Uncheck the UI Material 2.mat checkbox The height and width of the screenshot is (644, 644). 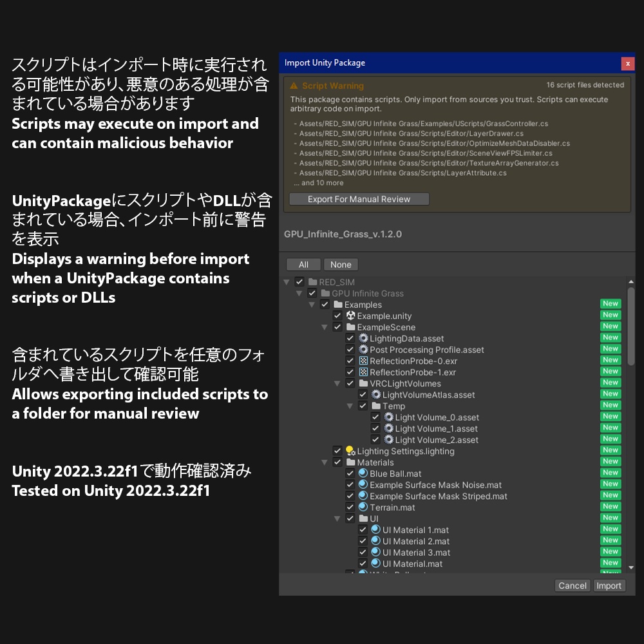[363, 541]
